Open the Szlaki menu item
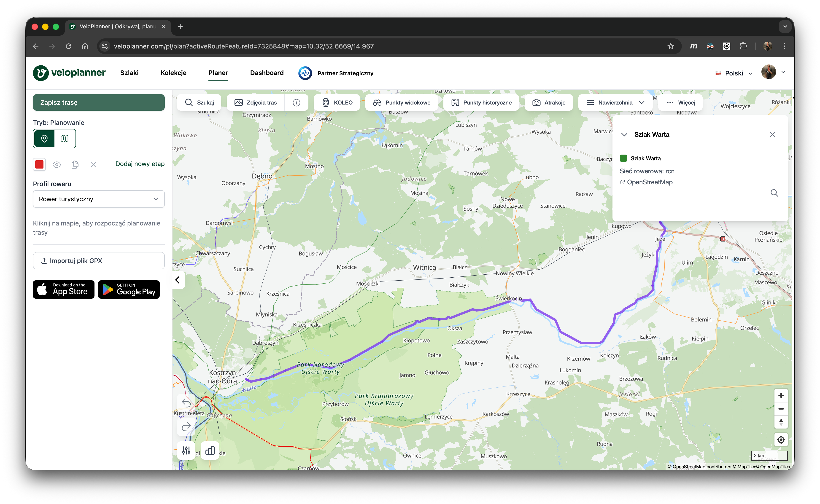Image resolution: width=820 pixels, height=504 pixels. [129, 73]
